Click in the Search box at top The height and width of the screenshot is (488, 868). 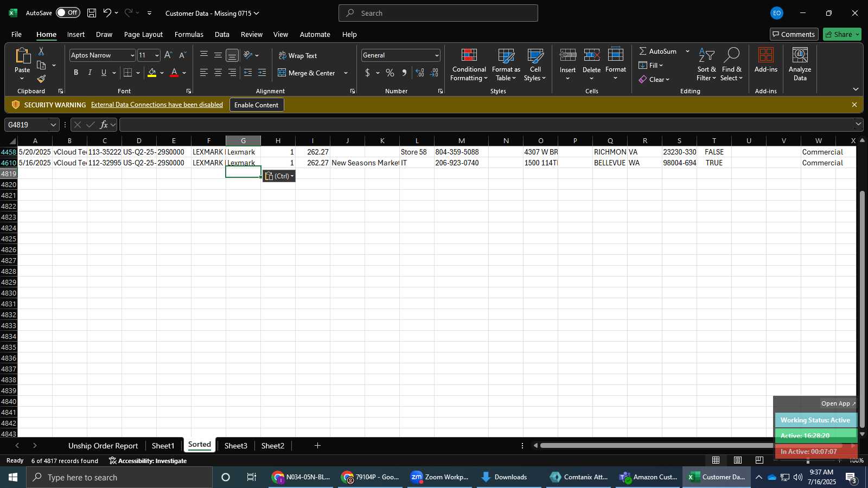pyautogui.click(x=438, y=13)
